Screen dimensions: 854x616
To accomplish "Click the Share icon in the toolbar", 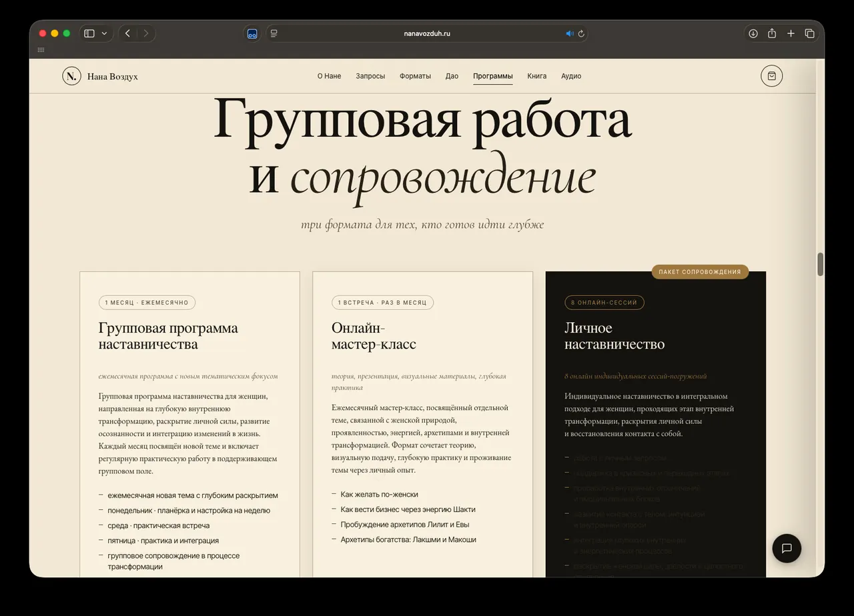I will 772,33.
